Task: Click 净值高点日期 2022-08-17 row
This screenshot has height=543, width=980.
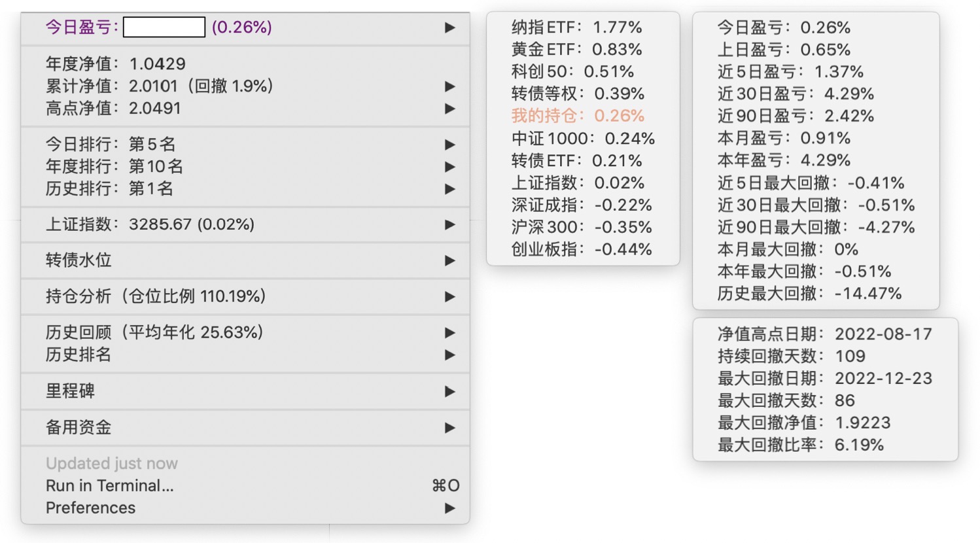Action: [824, 334]
